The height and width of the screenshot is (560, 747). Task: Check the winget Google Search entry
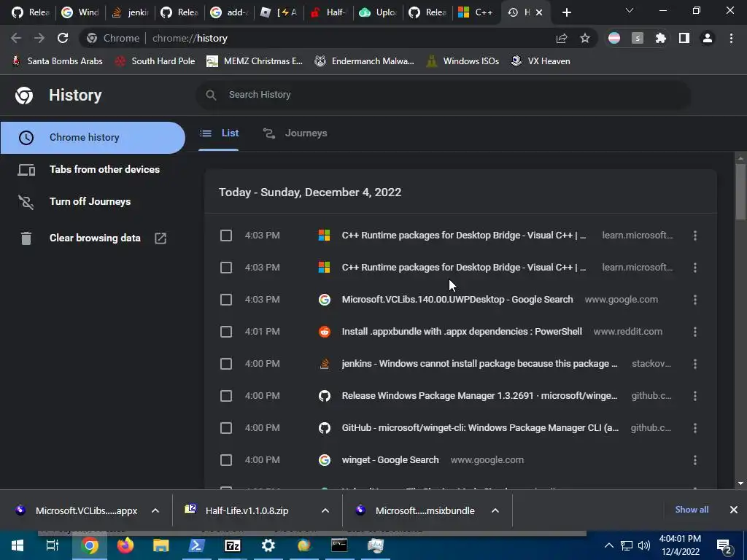[x=226, y=460]
